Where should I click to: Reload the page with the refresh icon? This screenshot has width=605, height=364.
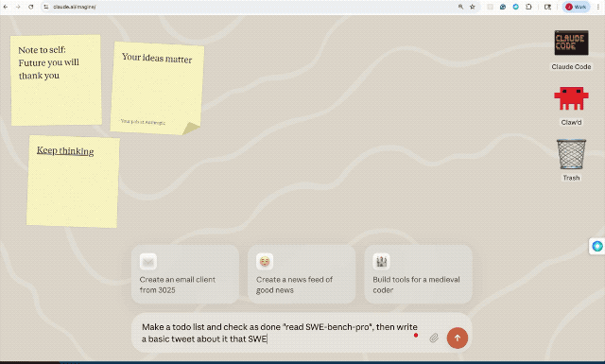[x=31, y=7]
